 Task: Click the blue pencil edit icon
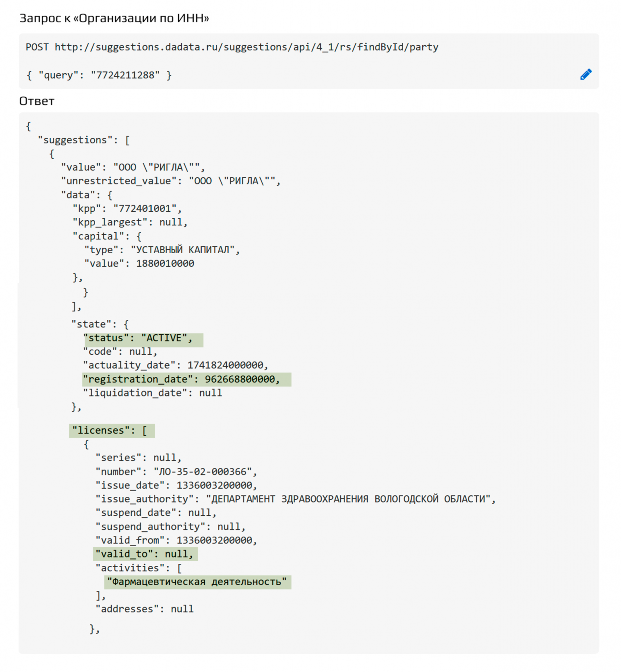point(586,74)
